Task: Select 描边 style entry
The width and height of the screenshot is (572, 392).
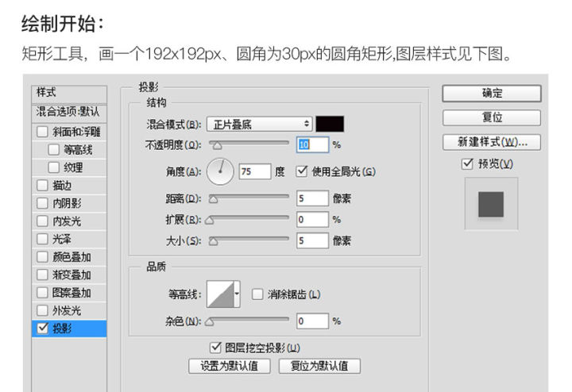Action: (x=62, y=185)
